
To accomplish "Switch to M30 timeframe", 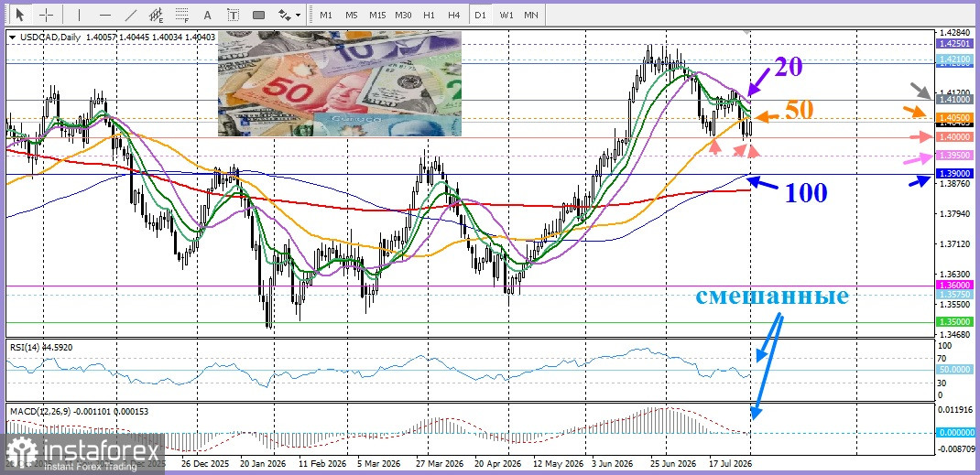I will 403,15.
